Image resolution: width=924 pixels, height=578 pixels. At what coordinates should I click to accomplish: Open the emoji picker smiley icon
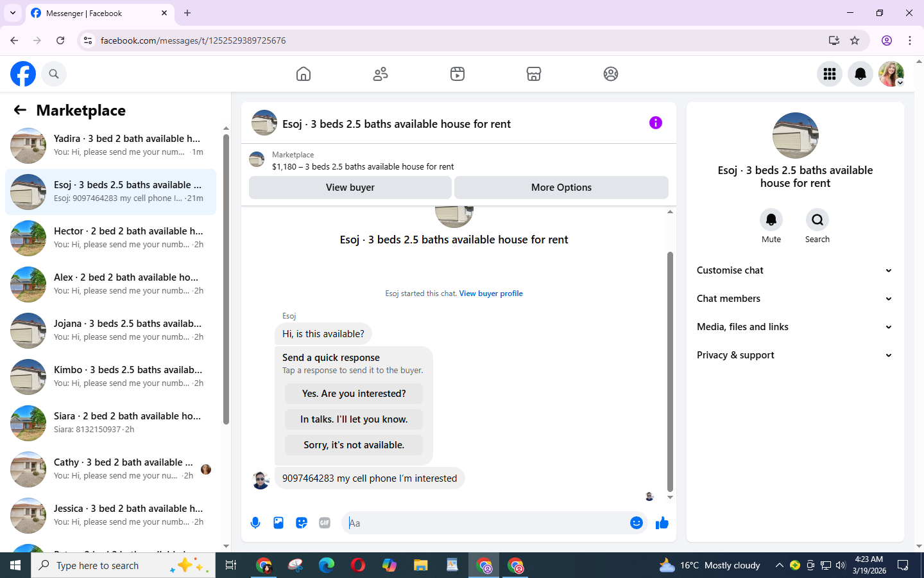tap(637, 523)
